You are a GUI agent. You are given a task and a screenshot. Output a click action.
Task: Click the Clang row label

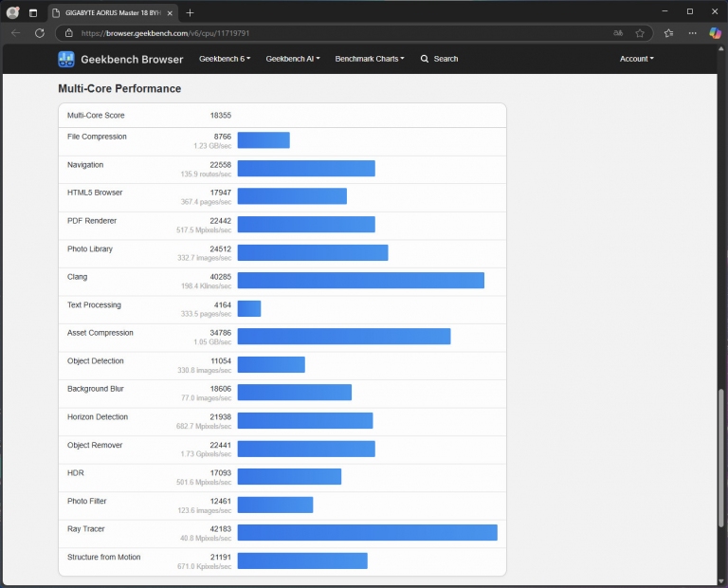click(77, 277)
